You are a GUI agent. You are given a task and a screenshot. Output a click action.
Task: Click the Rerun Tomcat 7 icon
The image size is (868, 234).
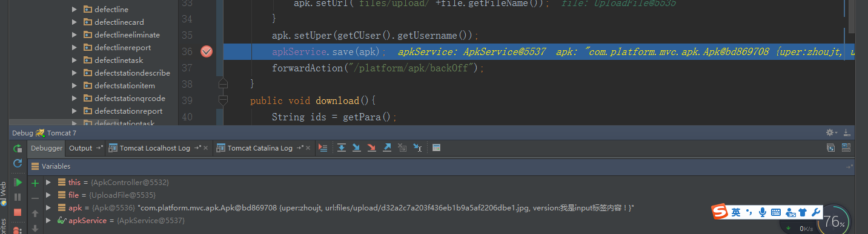pyautogui.click(x=18, y=148)
